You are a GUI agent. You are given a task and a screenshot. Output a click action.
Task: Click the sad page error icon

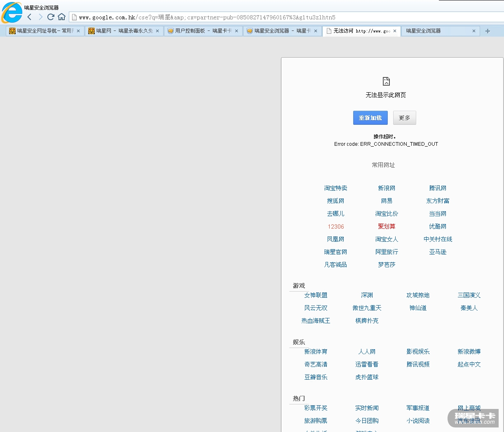386,81
